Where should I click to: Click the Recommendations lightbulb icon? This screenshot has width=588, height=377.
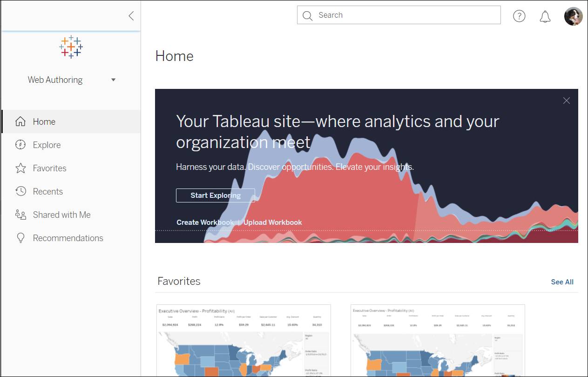[20, 238]
